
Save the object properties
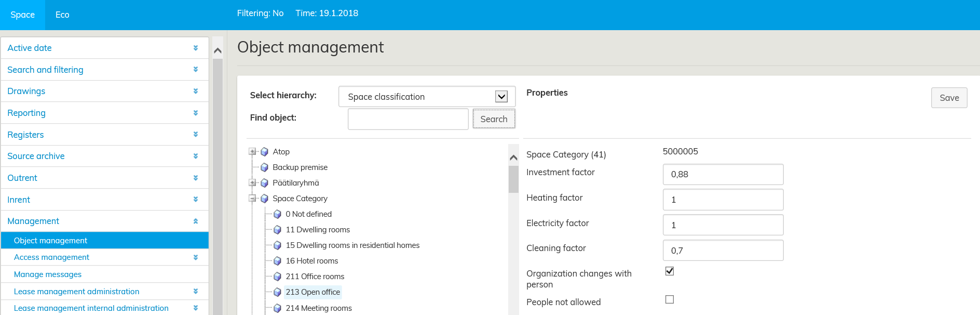(949, 98)
